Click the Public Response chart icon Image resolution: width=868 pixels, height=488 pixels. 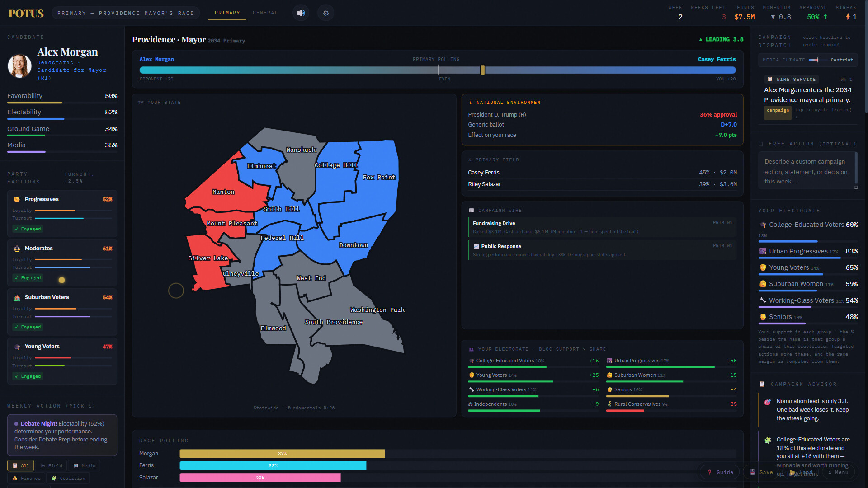pyautogui.click(x=476, y=246)
